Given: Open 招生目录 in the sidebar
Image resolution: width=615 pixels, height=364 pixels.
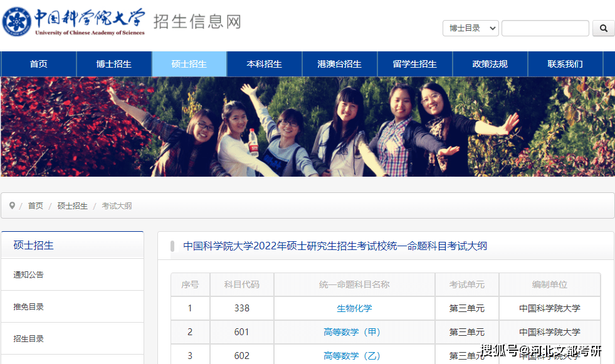Looking at the screenshot, I should (29, 338).
